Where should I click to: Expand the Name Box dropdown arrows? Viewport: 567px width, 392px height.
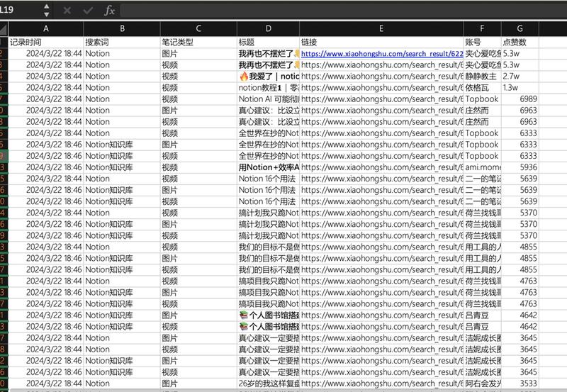(x=46, y=11)
